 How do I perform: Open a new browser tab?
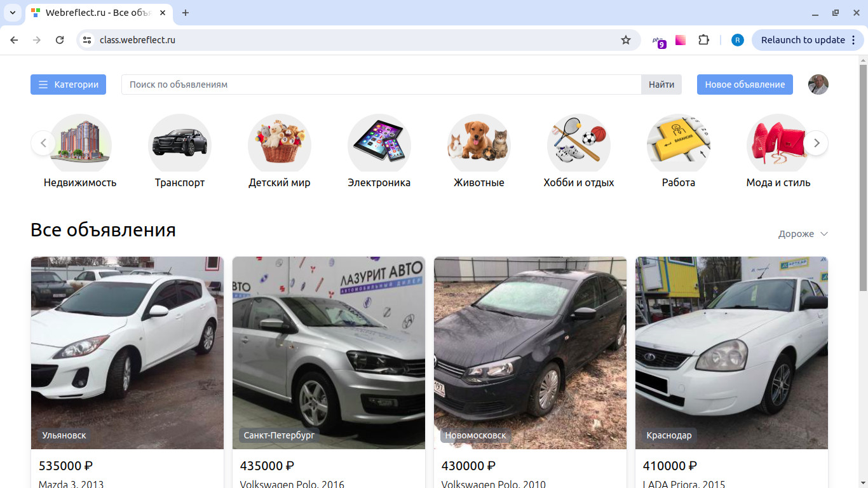[186, 13]
